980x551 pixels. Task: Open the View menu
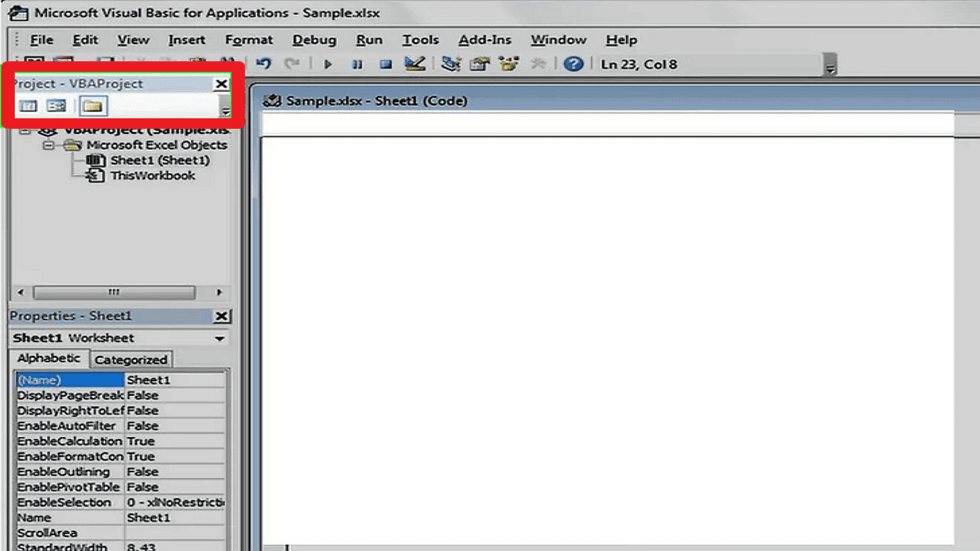point(133,40)
